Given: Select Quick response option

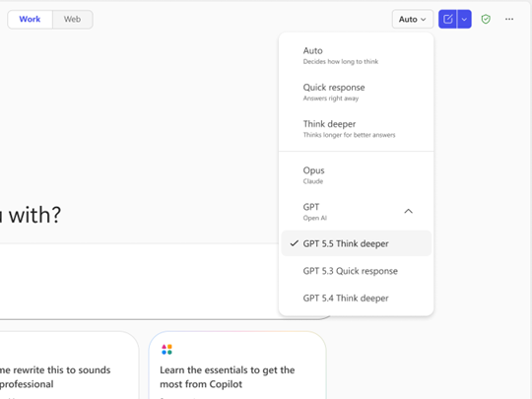Looking at the screenshot, I should click(356, 92).
